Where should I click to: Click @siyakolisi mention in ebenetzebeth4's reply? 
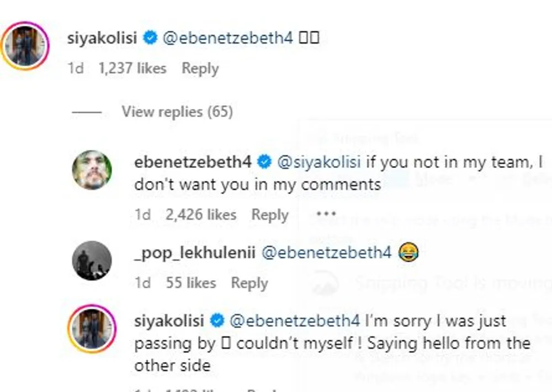[319, 162]
